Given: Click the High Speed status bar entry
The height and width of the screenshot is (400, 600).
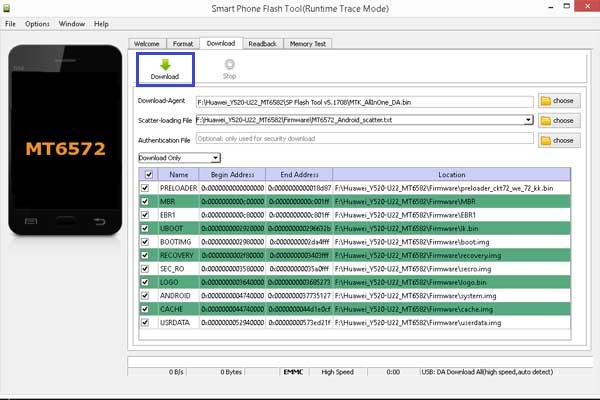Looking at the screenshot, I should point(338,372).
